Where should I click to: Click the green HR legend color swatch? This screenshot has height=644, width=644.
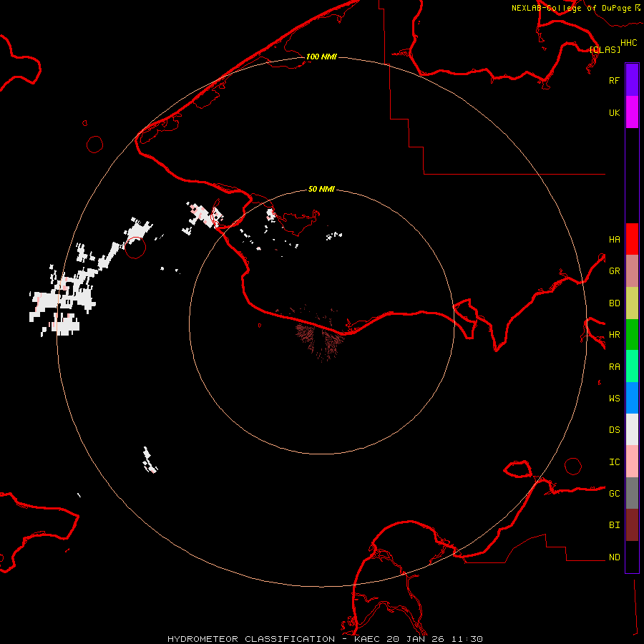[632, 335]
